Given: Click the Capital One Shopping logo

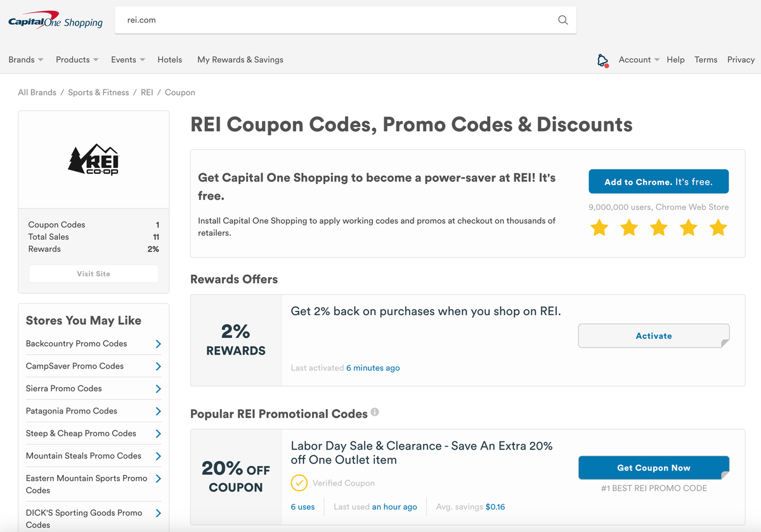Looking at the screenshot, I should (x=55, y=20).
